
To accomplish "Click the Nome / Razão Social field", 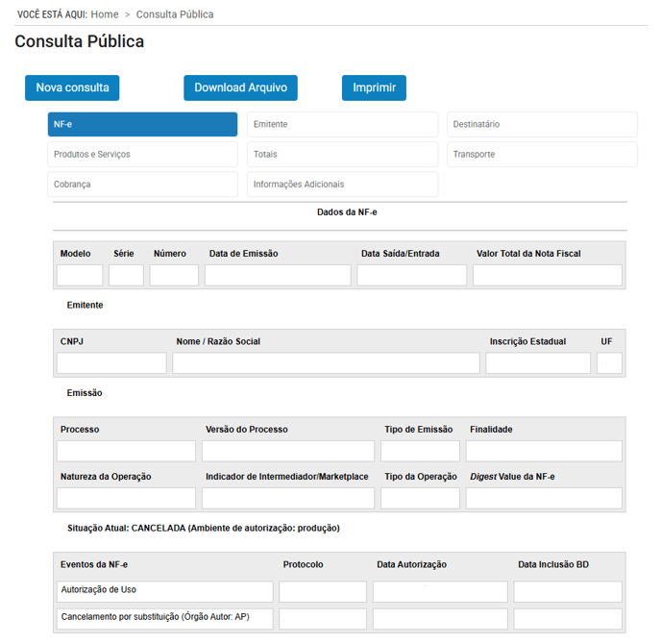I will pyautogui.click(x=326, y=363).
